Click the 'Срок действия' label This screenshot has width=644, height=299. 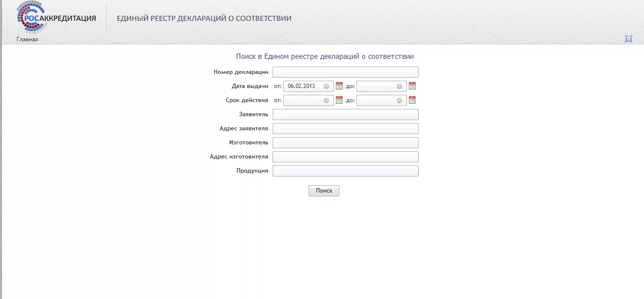[x=247, y=100]
